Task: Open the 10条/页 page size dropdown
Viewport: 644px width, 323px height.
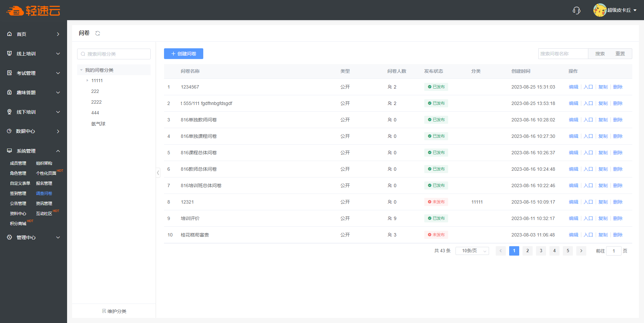Action: 472,251
